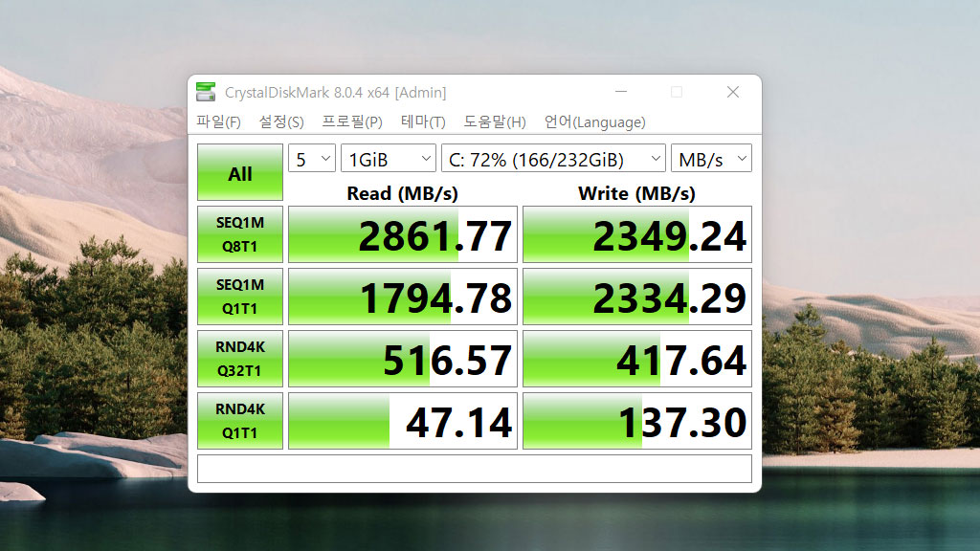Run the SEQ1M Q8T1 test
The image size is (980, 551).
[x=240, y=234]
